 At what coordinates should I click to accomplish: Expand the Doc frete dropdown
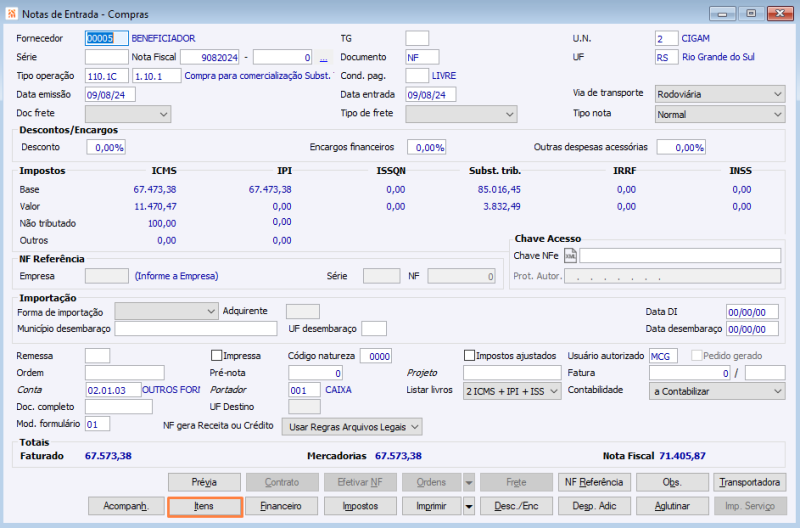pos(128,114)
